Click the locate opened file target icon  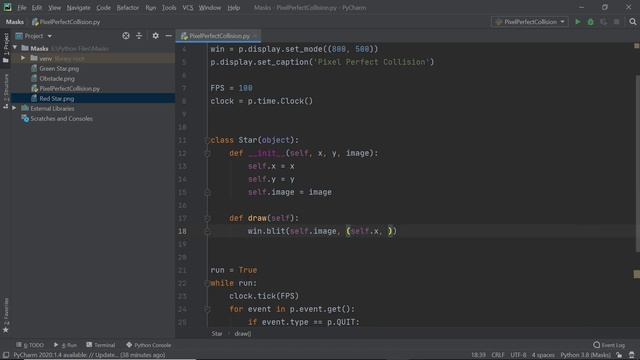[126, 36]
